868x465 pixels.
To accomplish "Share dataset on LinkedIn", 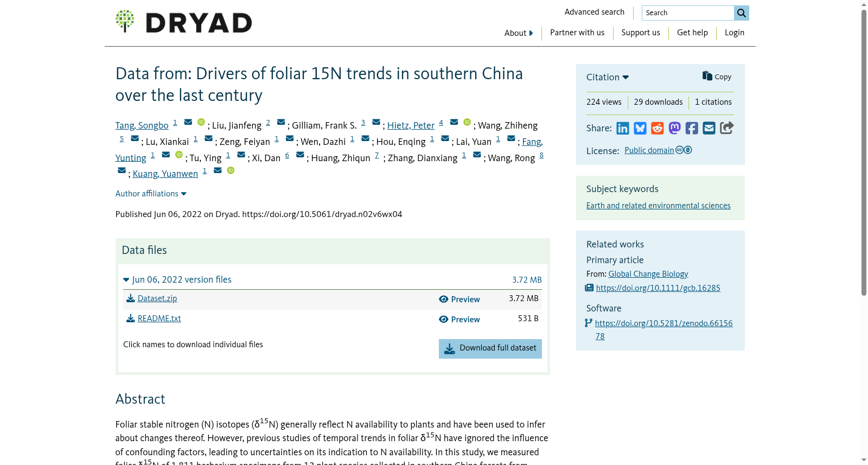I will pyautogui.click(x=623, y=128).
